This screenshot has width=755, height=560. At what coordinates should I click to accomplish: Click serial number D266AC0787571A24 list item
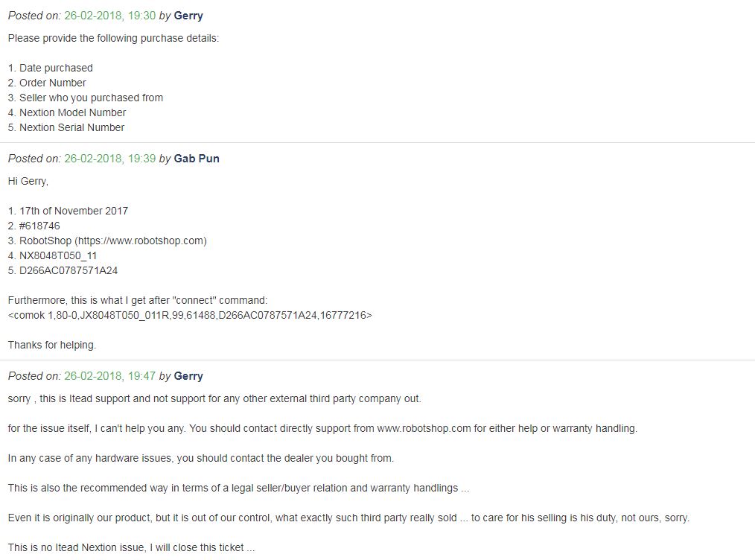tap(63, 270)
